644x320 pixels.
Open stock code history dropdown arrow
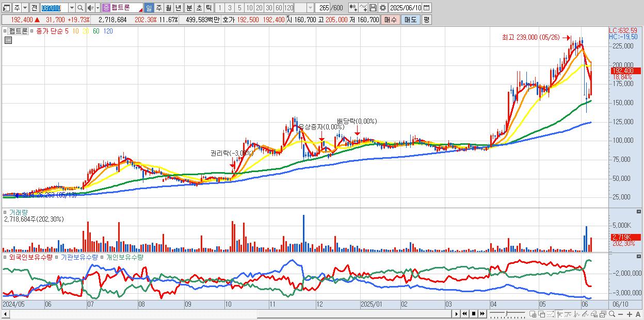(72, 8)
